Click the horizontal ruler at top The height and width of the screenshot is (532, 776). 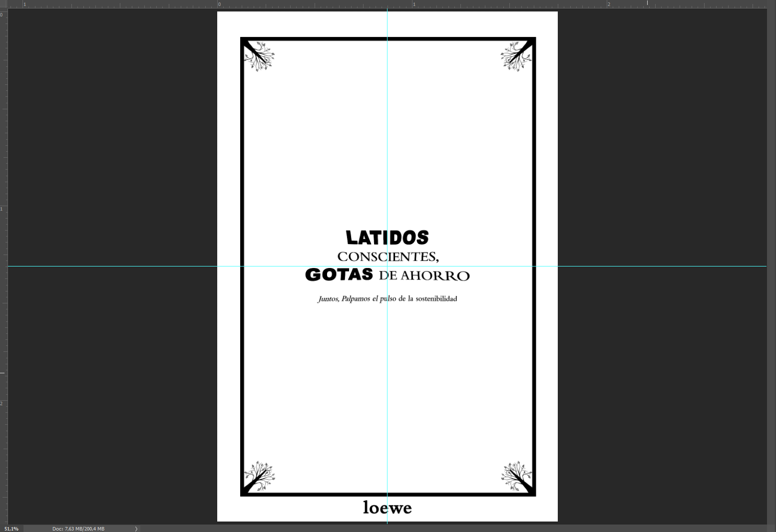click(388, 3)
